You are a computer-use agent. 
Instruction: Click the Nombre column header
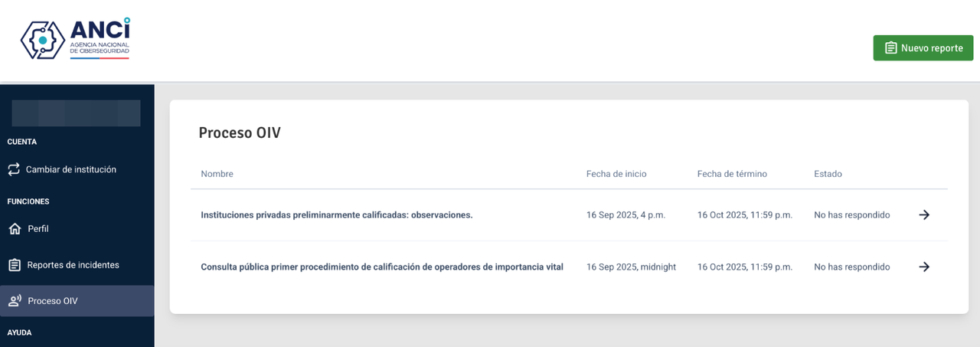click(x=217, y=174)
